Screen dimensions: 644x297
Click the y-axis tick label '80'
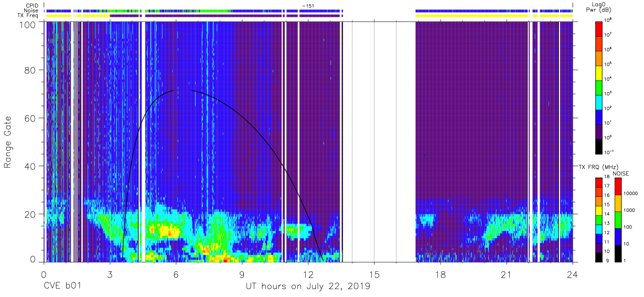tap(31, 70)
